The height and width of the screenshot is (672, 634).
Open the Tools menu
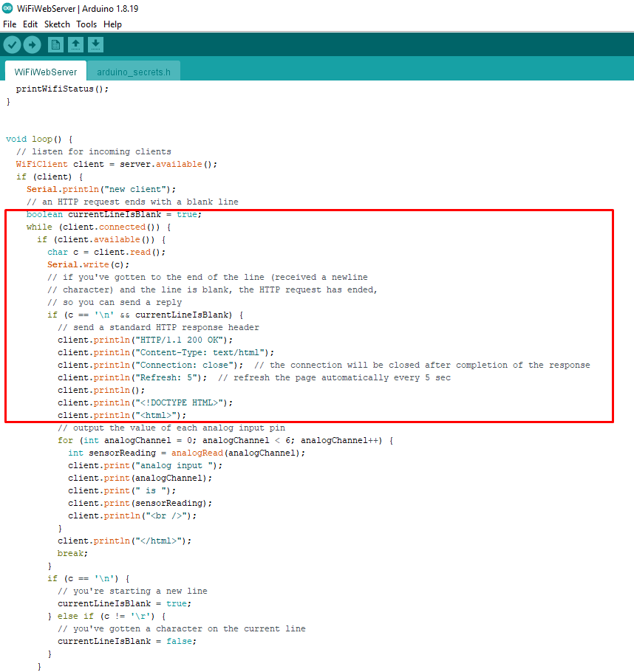[86, 24]
